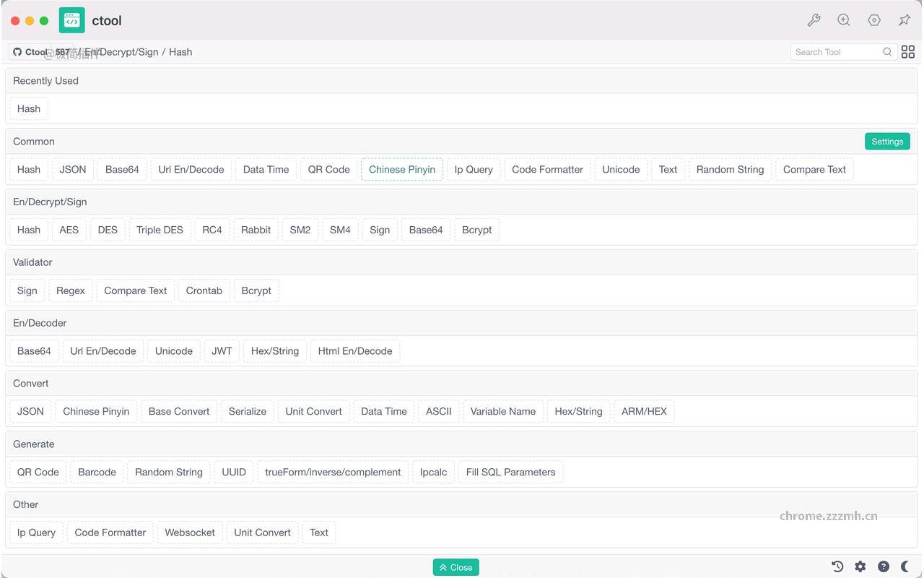Open Hex/String in En/Decoder section

click(275, 351)
